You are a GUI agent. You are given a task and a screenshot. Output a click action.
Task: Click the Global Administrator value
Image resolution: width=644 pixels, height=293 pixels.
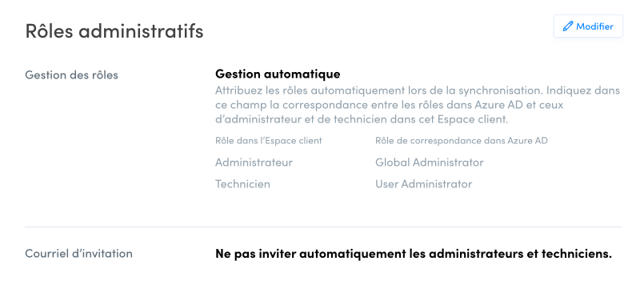[x=430, y=163]
